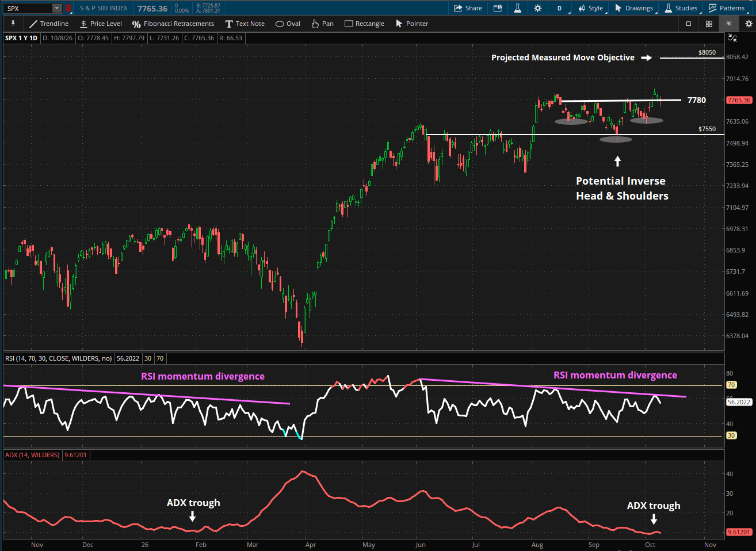Select the Rectangle drawing tool

(364, 24)
